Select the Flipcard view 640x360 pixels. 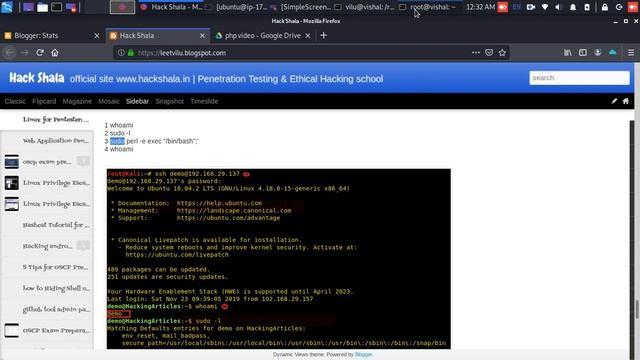[x=44, y=101]
